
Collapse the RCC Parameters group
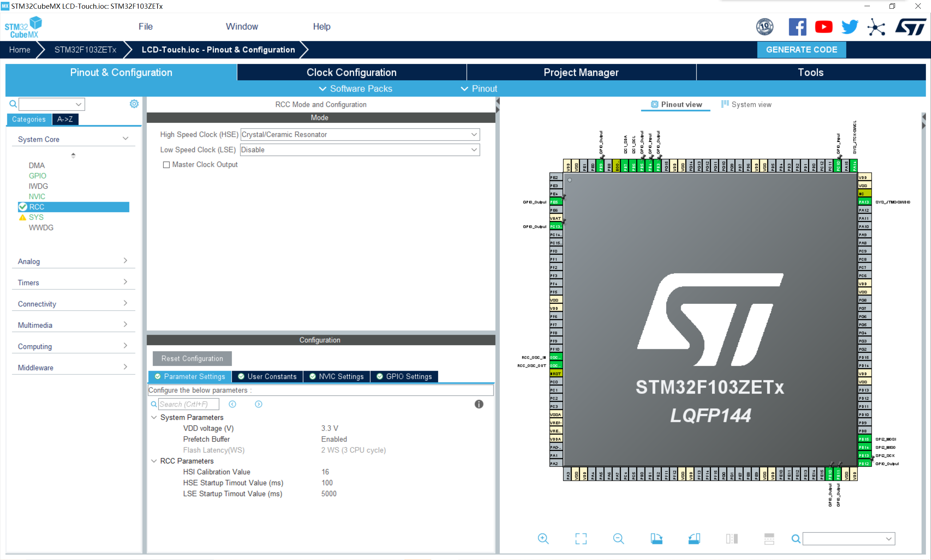(x=154, y=461)
